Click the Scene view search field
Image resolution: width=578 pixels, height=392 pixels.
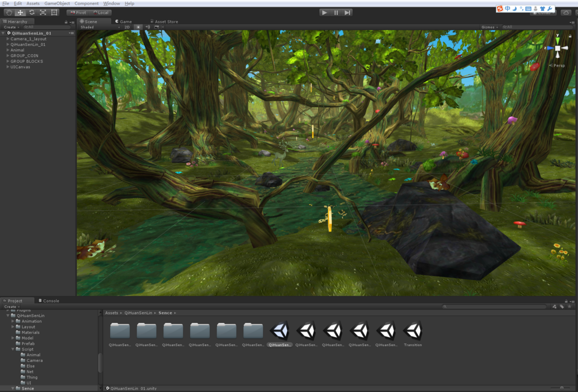coord(538,27)
